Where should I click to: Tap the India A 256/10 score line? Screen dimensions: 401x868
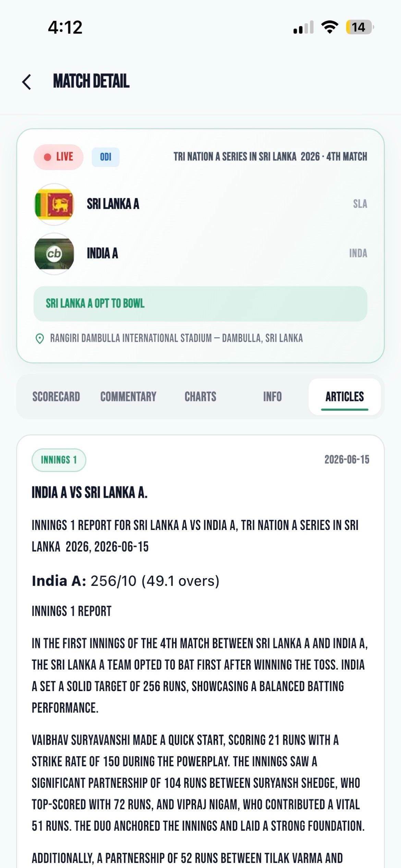(125, 581)
